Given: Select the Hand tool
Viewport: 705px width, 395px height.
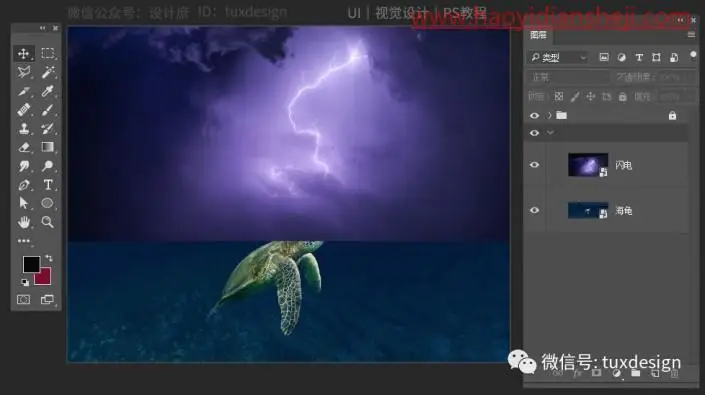Looking at the screenshot, I should click(23, 222).
